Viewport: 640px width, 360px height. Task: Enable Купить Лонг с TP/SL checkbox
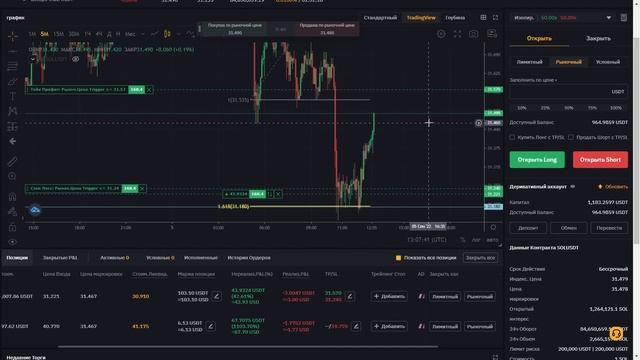click(x=512, y=138)
